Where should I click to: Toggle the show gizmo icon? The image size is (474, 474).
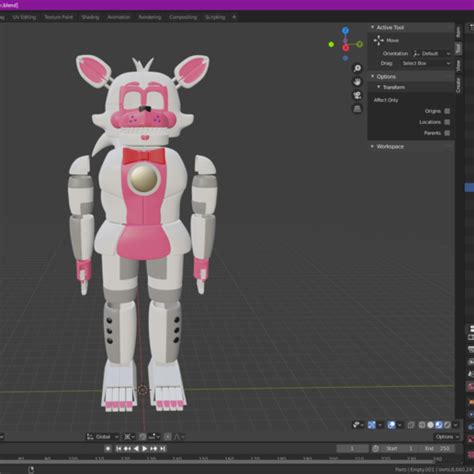pyautogui.click(x=372, y=425)
